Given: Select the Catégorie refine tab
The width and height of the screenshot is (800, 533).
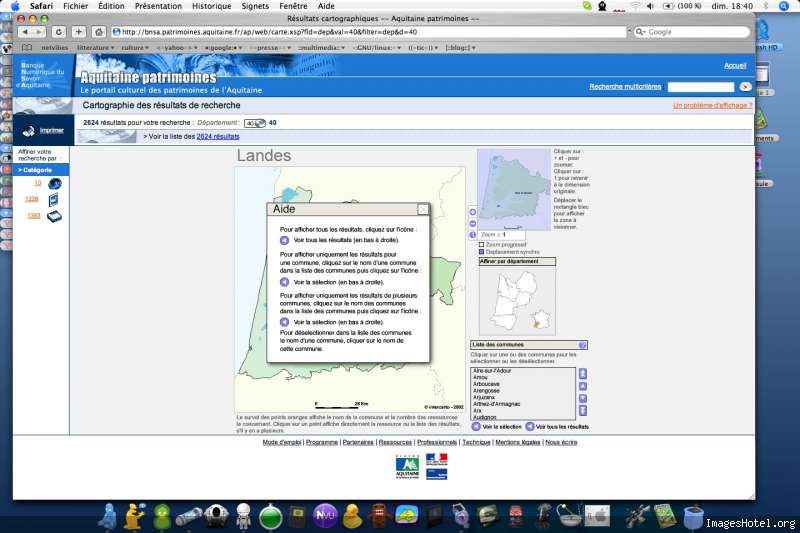Looking at the screenshot, I should tap(41, 170).
